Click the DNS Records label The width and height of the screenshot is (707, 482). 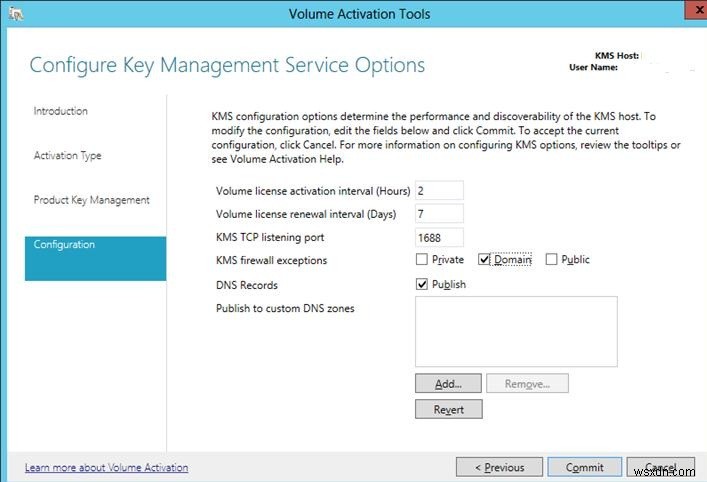(247, 285)
